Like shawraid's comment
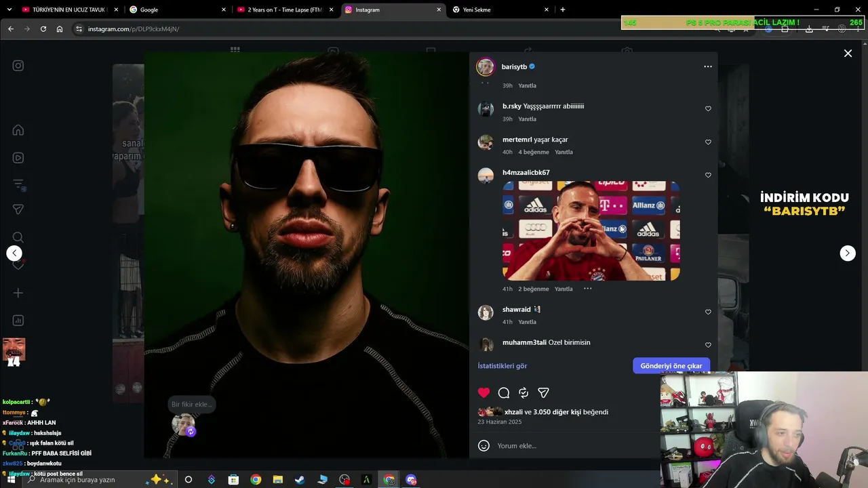 [708, 312]
